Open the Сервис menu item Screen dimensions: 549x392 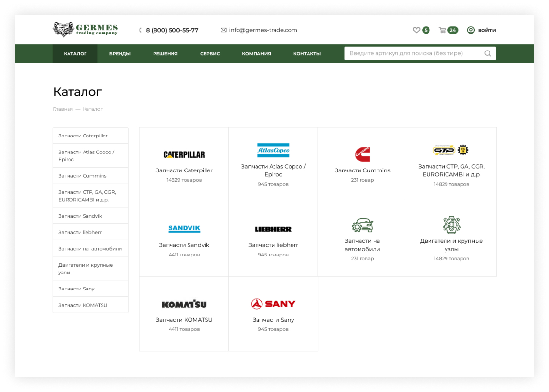(210, 53)
